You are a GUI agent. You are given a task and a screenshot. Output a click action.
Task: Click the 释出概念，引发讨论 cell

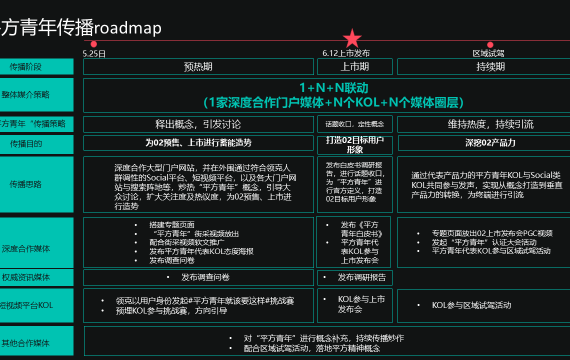point(198,124)
